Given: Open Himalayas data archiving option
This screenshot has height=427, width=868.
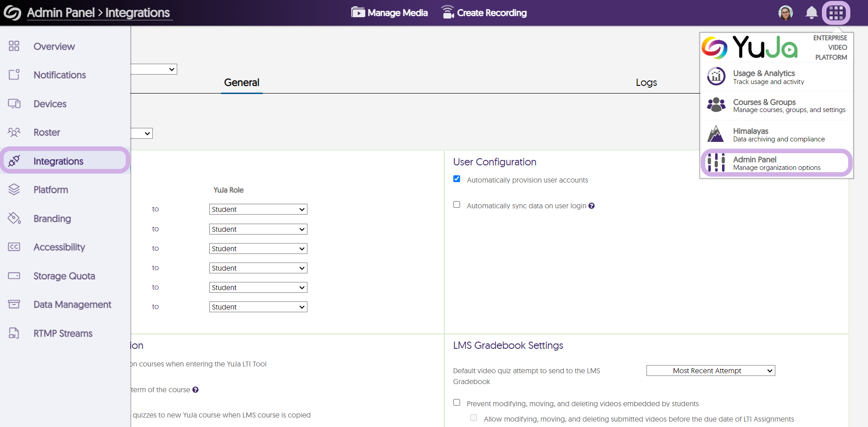Looking at the screenshot, I should tap(777, 134).
